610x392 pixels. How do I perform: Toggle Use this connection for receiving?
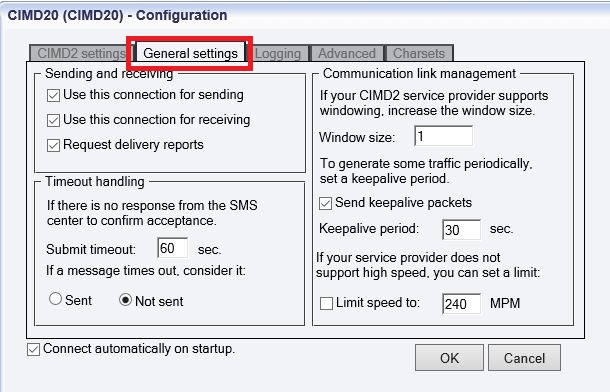tap(53, 120)
